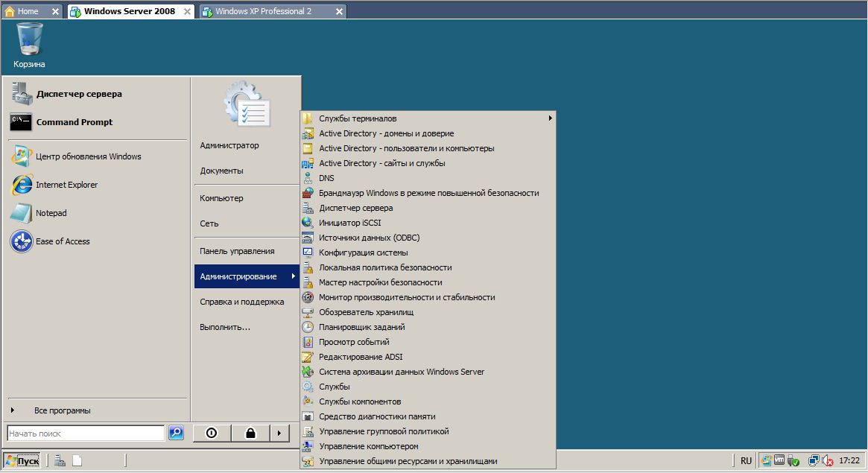The height and width of the screenshot is (473, 868).
Task: Click the search magnifier button
Action: click(176, 433)
